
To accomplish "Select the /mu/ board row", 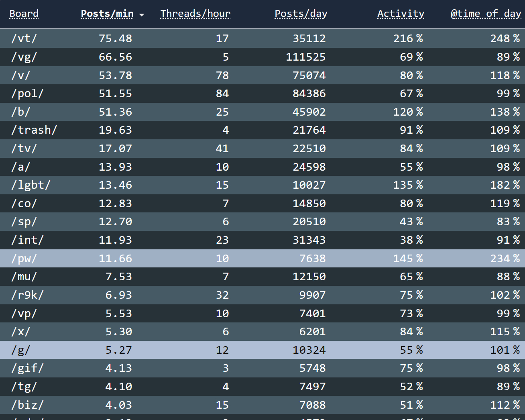I will click(262, 277).
